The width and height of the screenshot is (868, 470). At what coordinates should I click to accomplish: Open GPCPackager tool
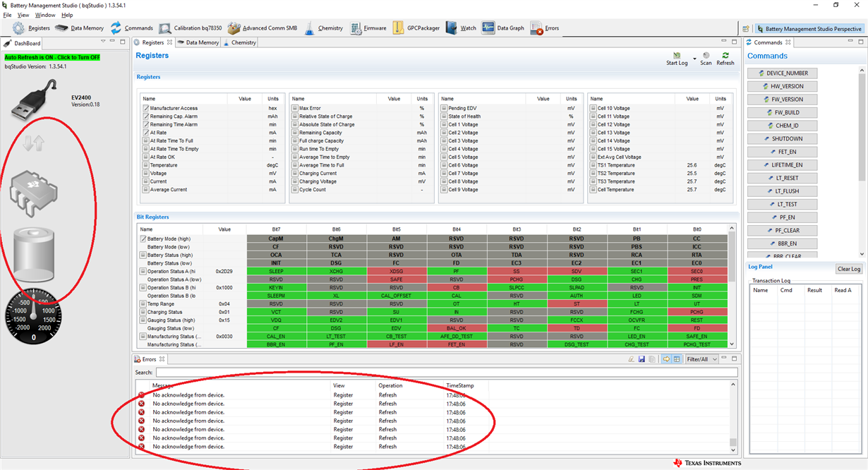click(x=416, y=28)
